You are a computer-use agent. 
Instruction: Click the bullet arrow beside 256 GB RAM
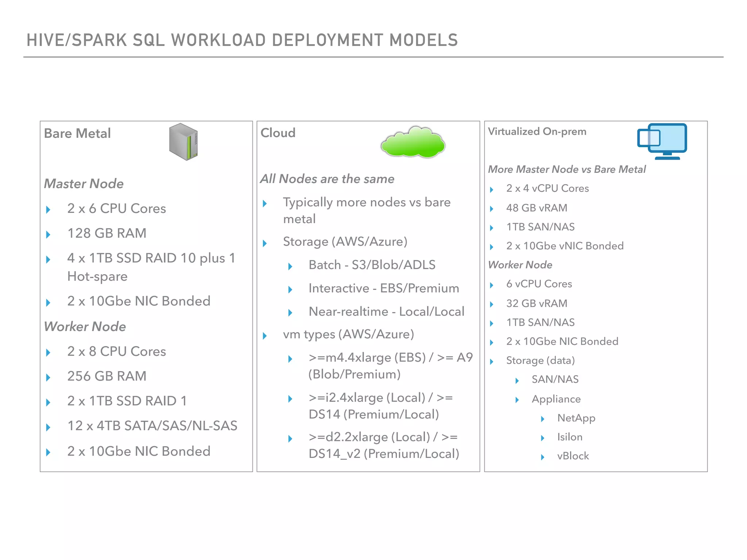[x=48, y=377]
